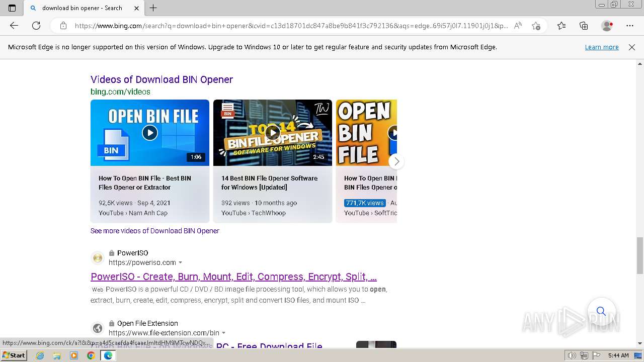The image size is (644, 362).
Task: Click 'YouTube › Nam Anh Cap' source text
Action: click(133, 213)
